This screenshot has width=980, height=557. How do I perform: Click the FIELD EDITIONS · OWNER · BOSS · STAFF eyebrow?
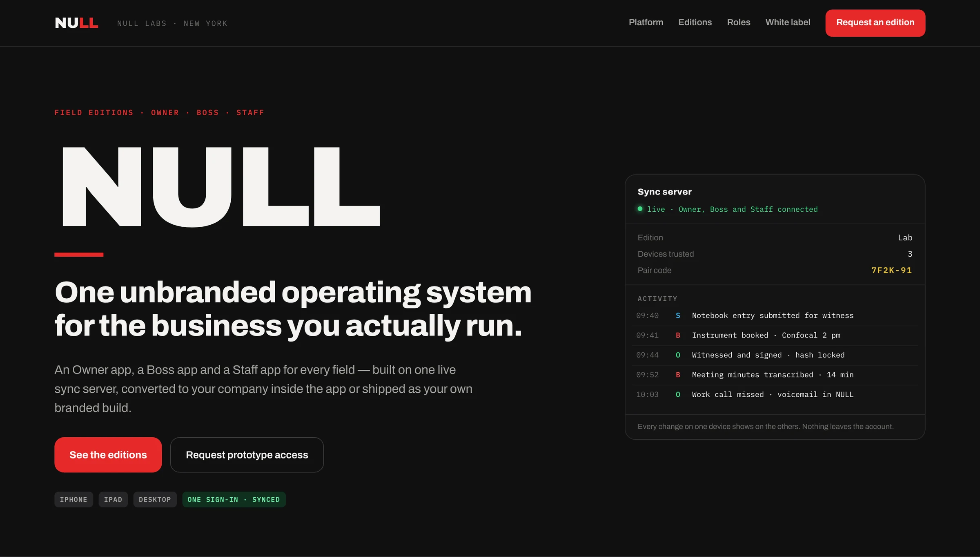click(159, 112)
